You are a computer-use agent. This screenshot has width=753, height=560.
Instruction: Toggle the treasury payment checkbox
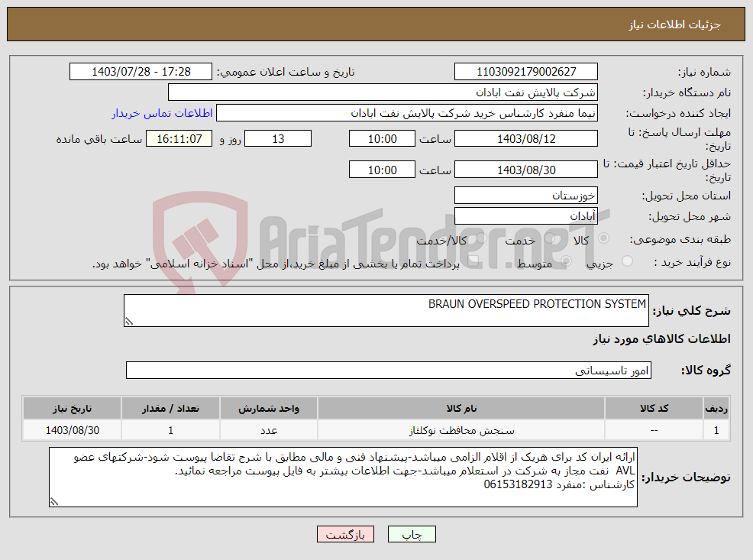click(473, 261)
